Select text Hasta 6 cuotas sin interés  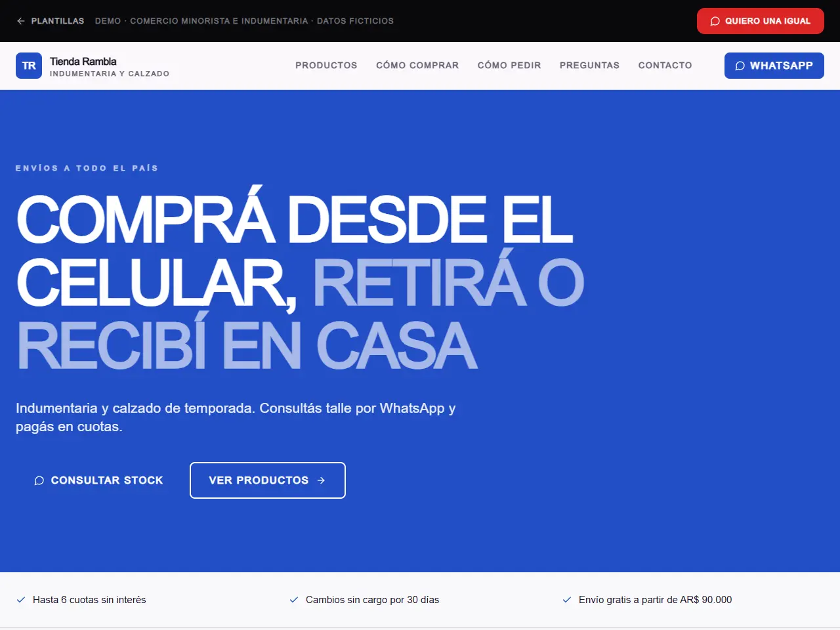pos(89,600)
